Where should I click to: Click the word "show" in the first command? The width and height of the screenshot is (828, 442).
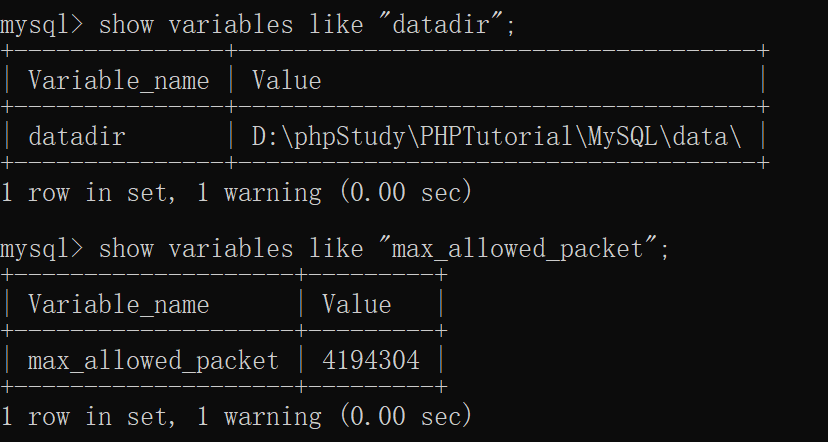pyautogui.click(x=126, y=25)
